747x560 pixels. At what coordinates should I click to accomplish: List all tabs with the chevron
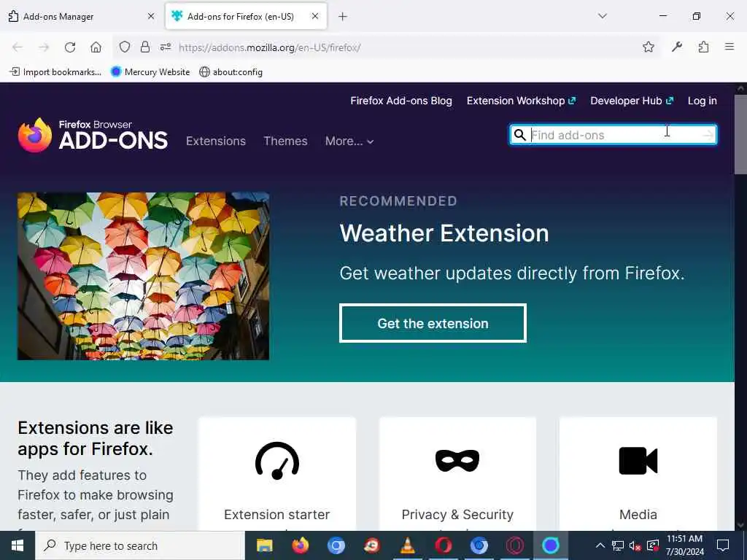(603, 16)
